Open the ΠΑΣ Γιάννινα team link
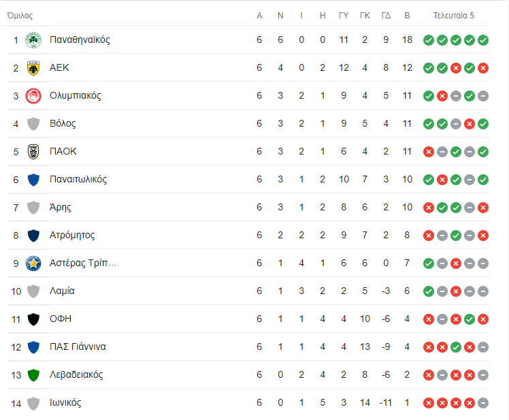The width and height of the screenshot is (509, 420). click(x=78, y=346)
